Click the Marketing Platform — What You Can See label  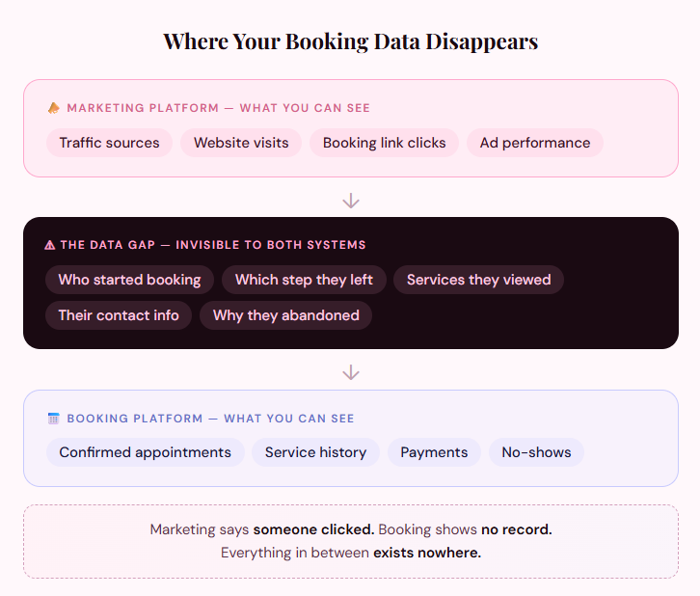pos(218,108)
